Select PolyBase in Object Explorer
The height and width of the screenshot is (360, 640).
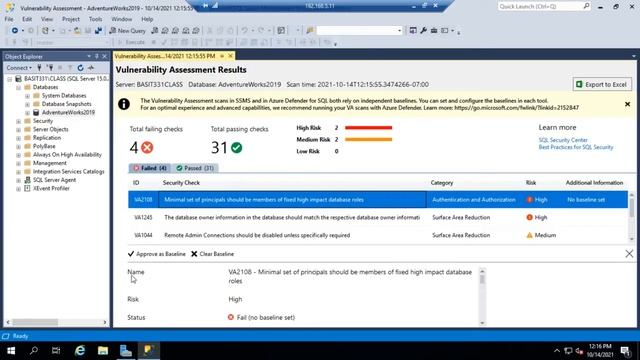pos(44,146)
